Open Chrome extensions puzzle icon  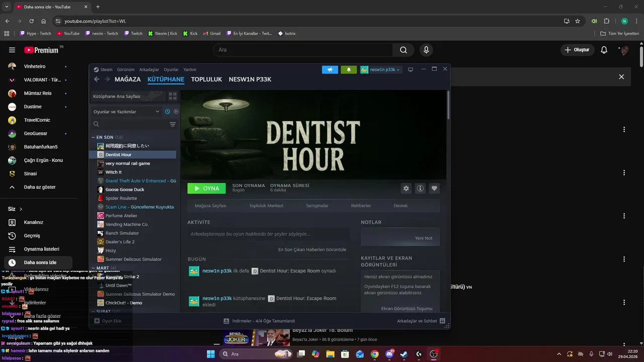(606, 21)
